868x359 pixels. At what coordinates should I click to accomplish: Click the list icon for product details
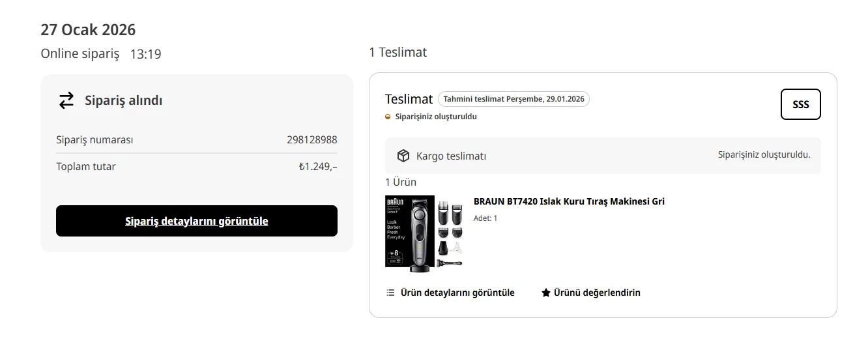390,293
